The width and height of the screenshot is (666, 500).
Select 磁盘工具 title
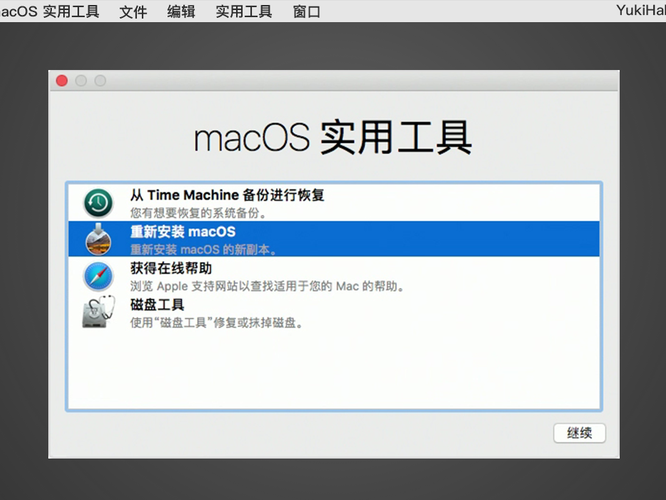pyautogui.click(x=157, y=305)
